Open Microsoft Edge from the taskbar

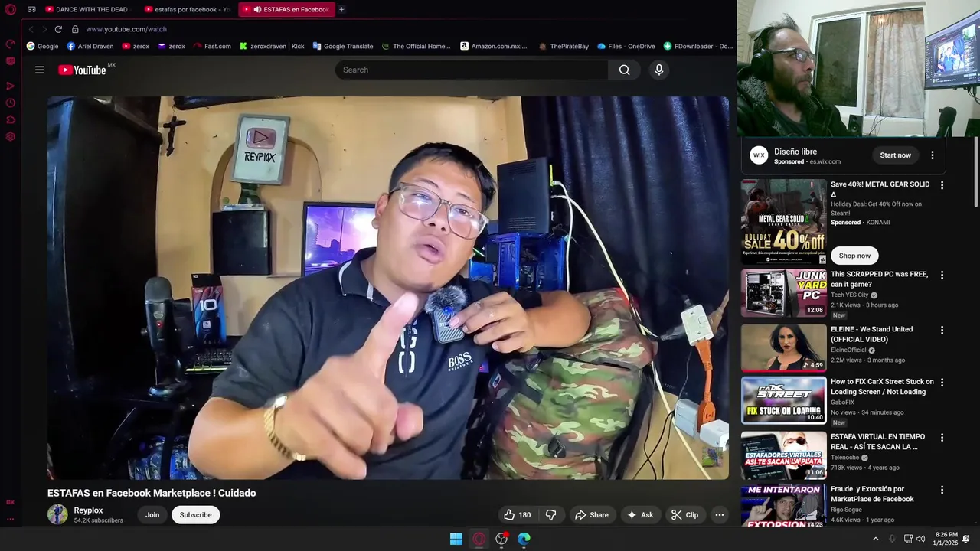tap(524, 539)
